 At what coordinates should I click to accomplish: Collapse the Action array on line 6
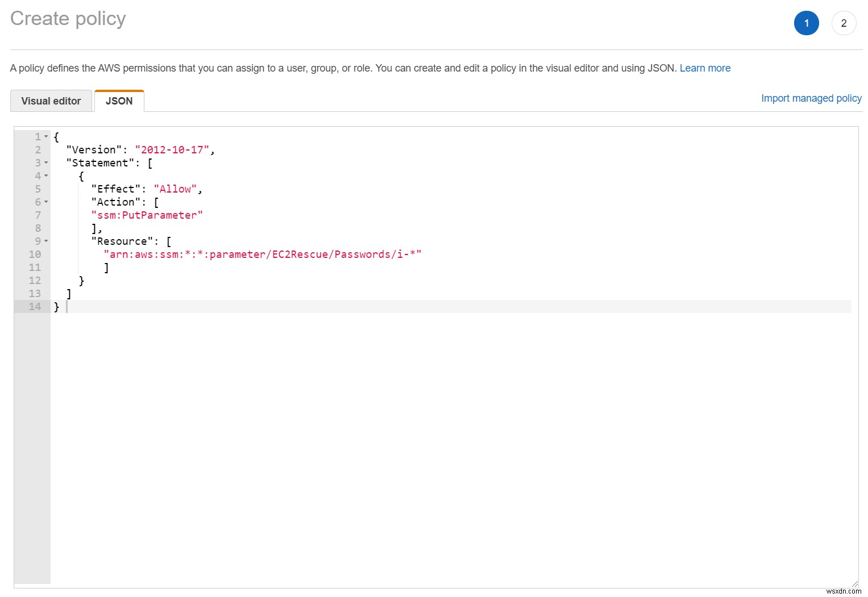[45, 202]
